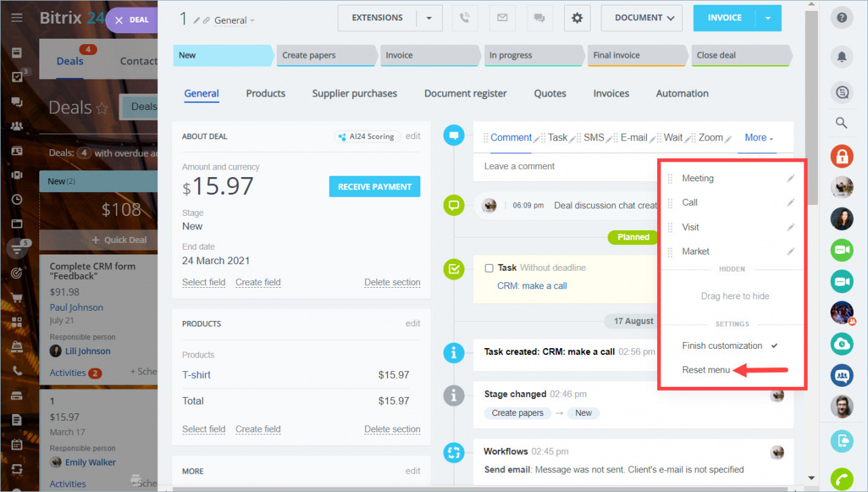Click the envelope email icon in deal header
The image size is (868, 492).
502,18
